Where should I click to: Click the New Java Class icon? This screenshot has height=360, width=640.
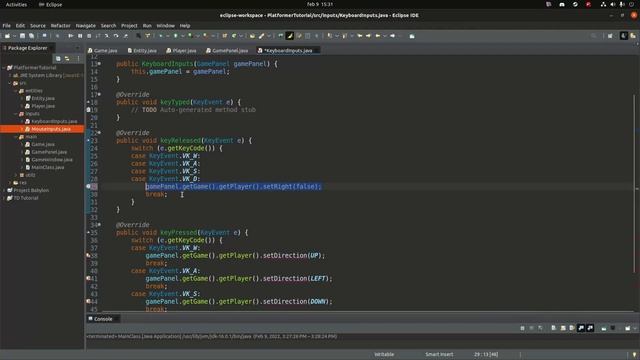(234, 36)
